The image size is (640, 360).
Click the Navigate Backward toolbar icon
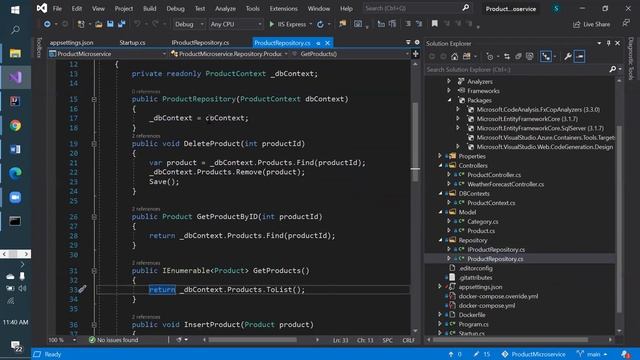point(47,24)
